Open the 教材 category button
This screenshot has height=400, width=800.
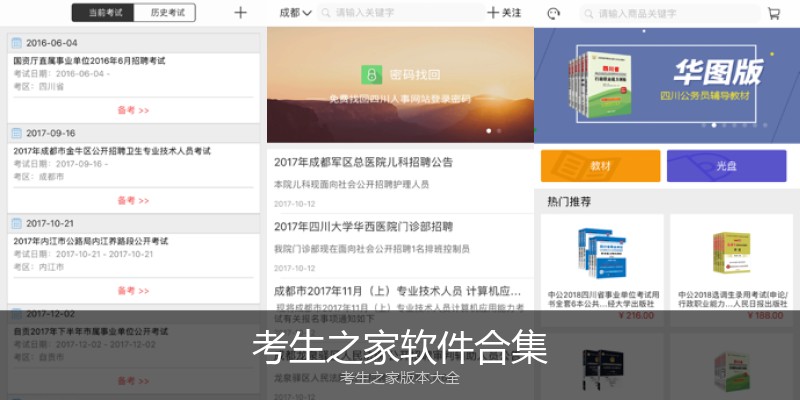pyautogui.click(x=601, y=166)
